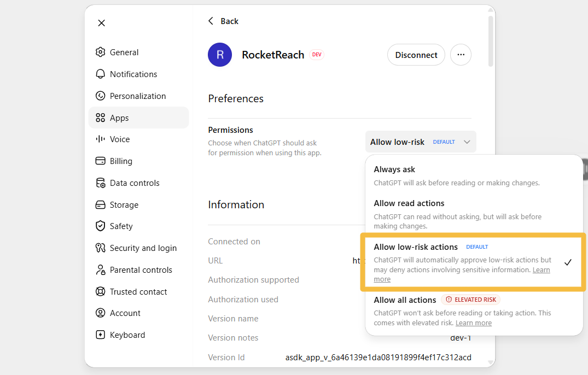Click the RocketReach R avatar
Screen dimensions: 588x375
220,55
